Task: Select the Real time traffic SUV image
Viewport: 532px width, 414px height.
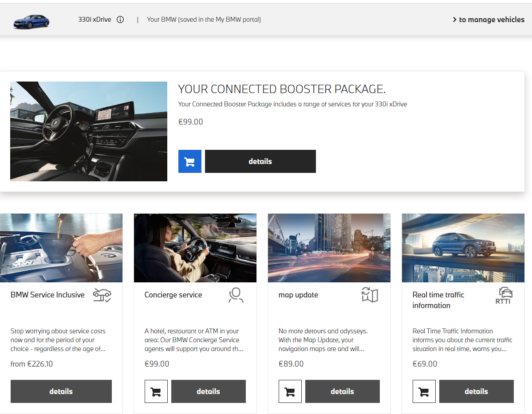Action: pyautogui.click(x=463, y=248)
